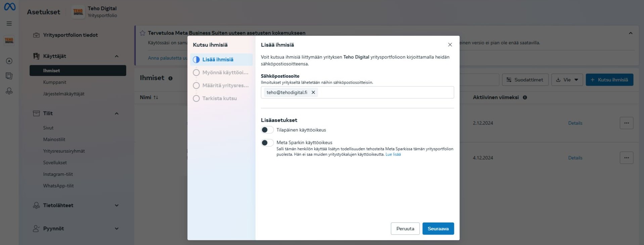This screenshot has width=644, height=245.
Task: Click the Lue lisää link
Action: tap(393, 155)
